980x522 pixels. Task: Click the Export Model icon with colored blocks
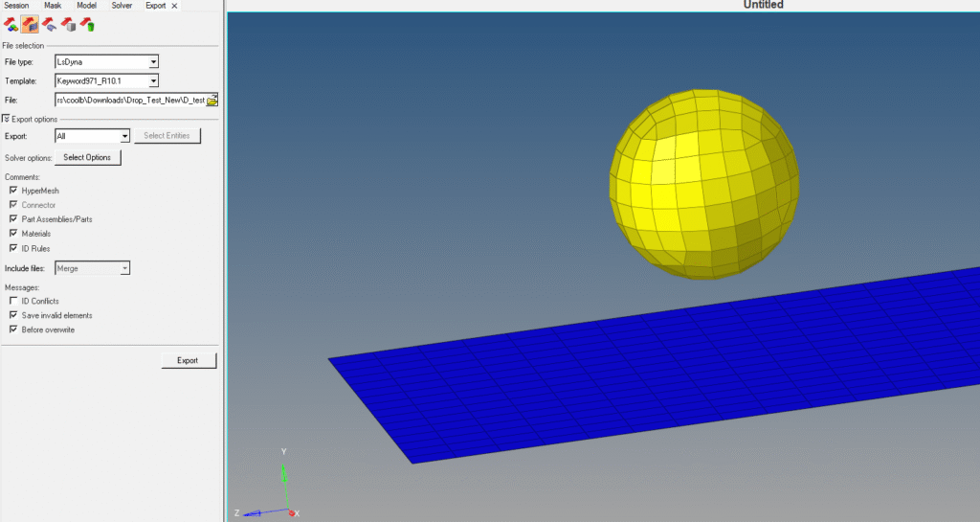11,24
